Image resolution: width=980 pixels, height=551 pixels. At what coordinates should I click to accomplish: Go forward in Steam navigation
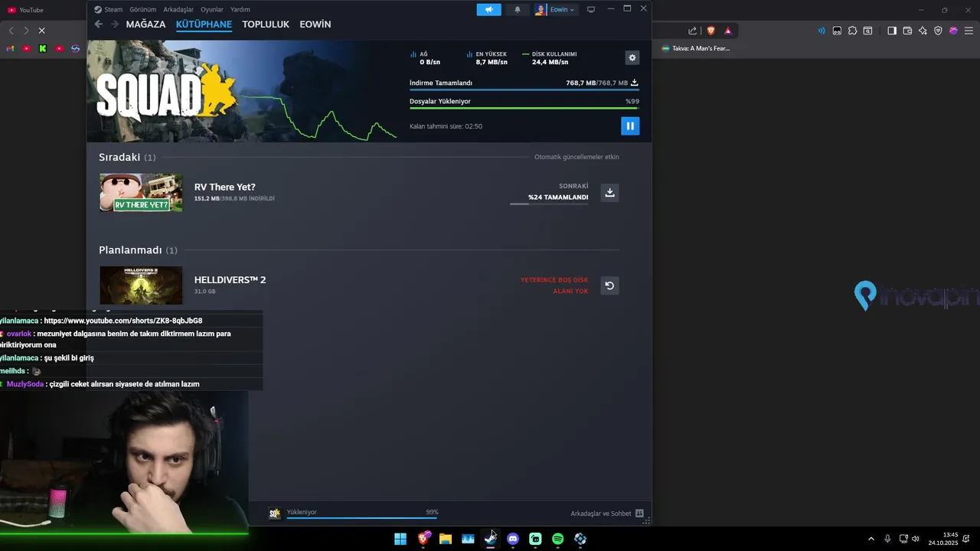[115, 24]
